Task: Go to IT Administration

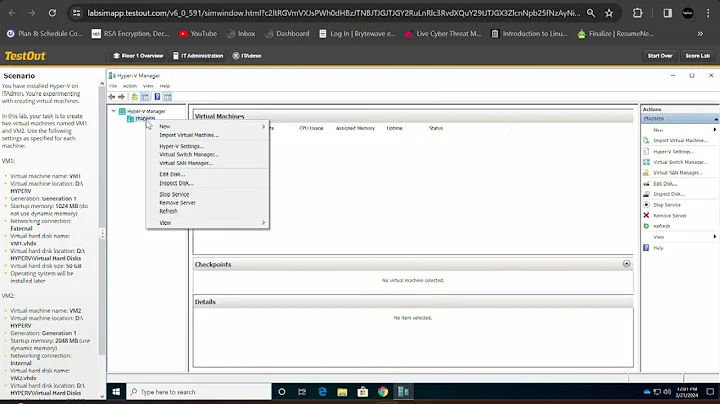Action: 198,56
